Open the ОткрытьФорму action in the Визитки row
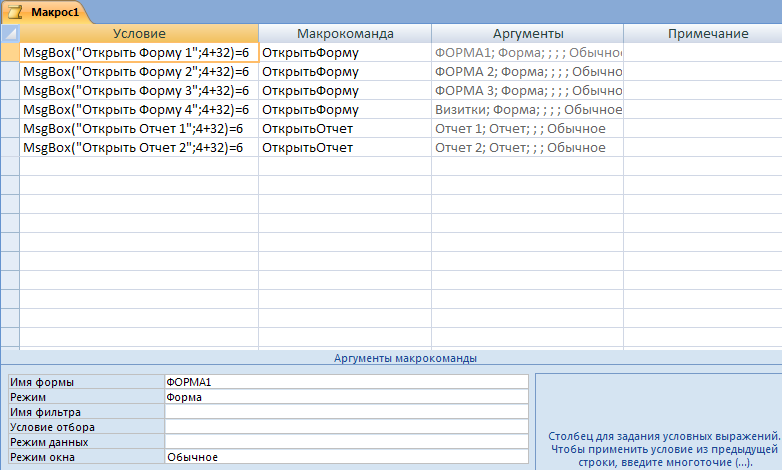 point(345,110)
